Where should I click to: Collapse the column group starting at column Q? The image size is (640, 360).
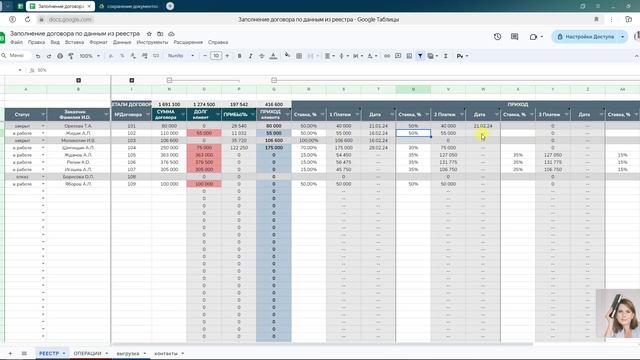[x=274, y=80]
